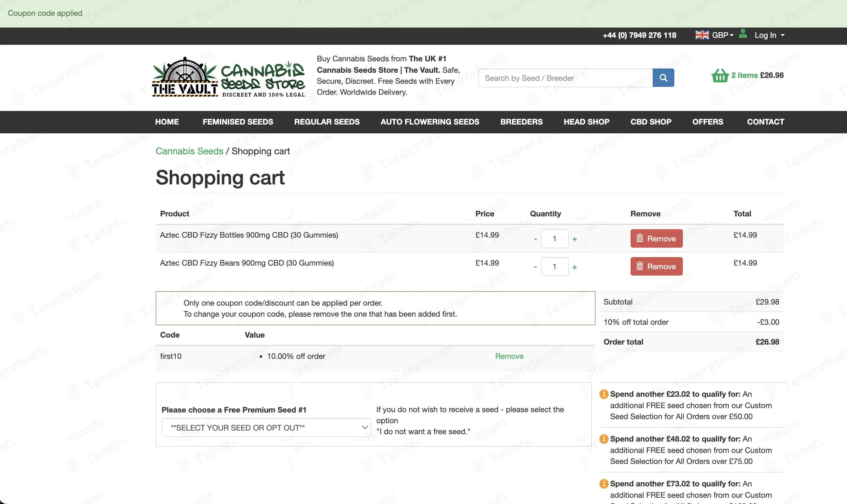The width and height of the screenshot is (847, 504).
Task: Open the free premium seed selector
Action: [x=266, y=428]
